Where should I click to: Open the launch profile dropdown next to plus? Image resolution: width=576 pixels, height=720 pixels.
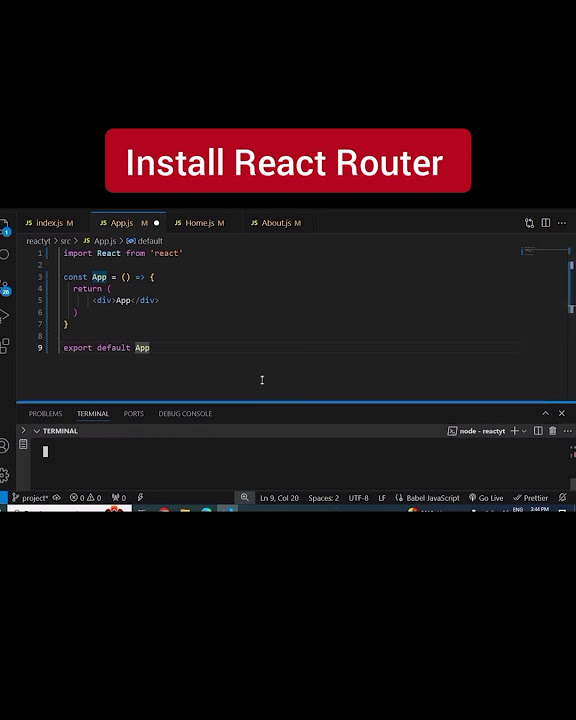tap(525, 431)
